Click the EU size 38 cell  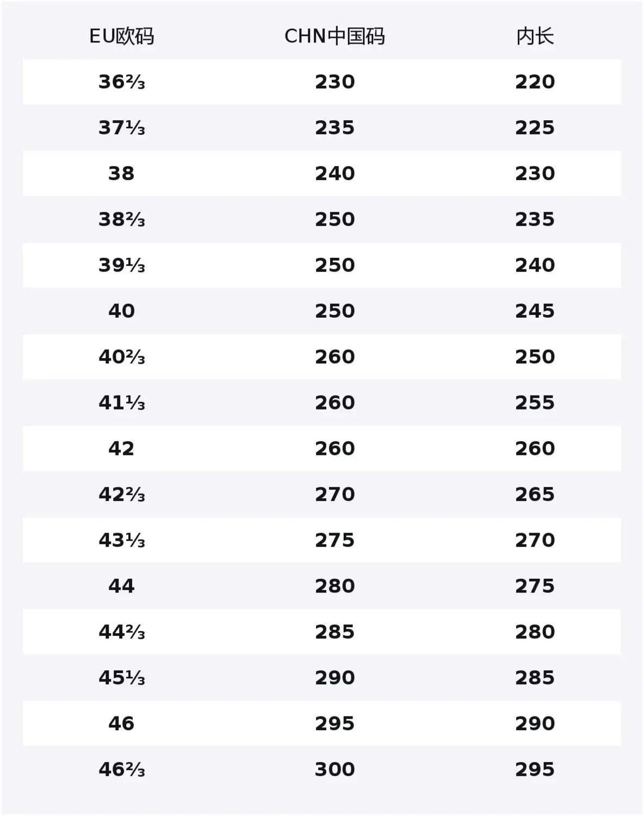coord(121,174)
